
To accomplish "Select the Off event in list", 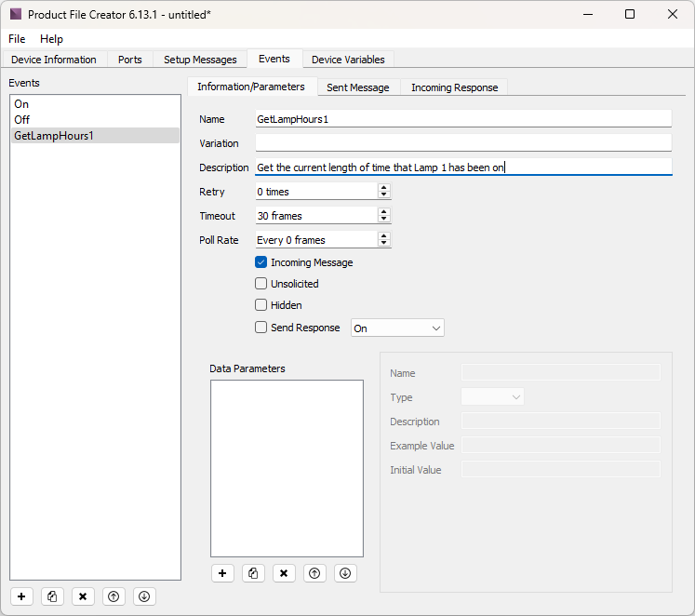I will (22, 120).
